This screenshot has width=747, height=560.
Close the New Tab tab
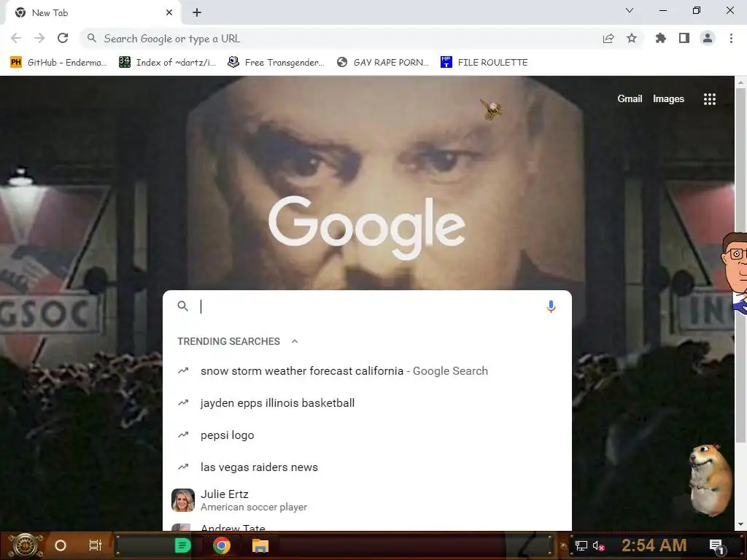169,13
